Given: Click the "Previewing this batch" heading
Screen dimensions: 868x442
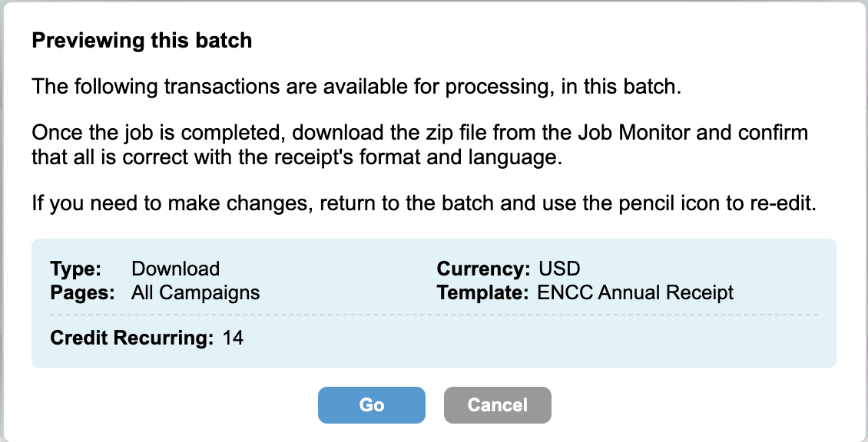Looking at the screenshot, I should pos(142,41).
